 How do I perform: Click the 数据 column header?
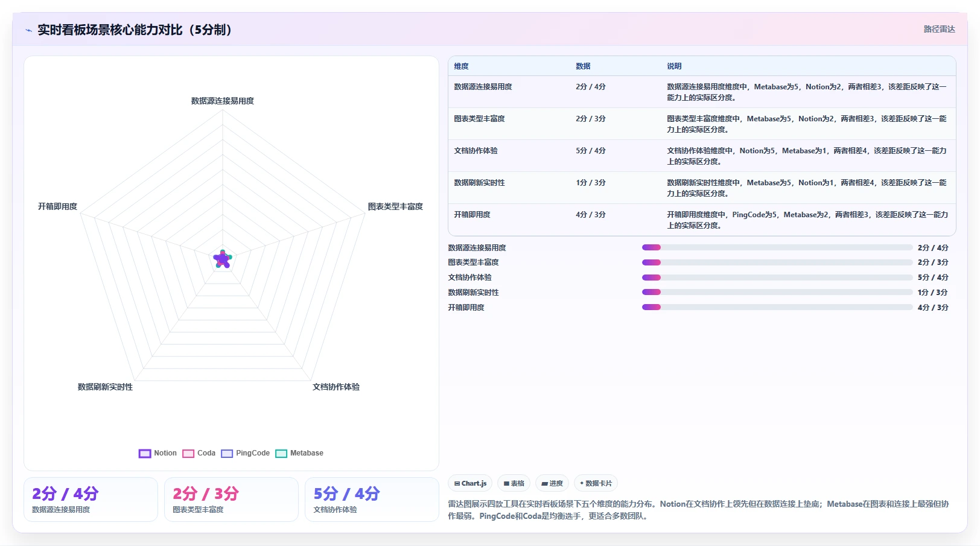point(583,66)
